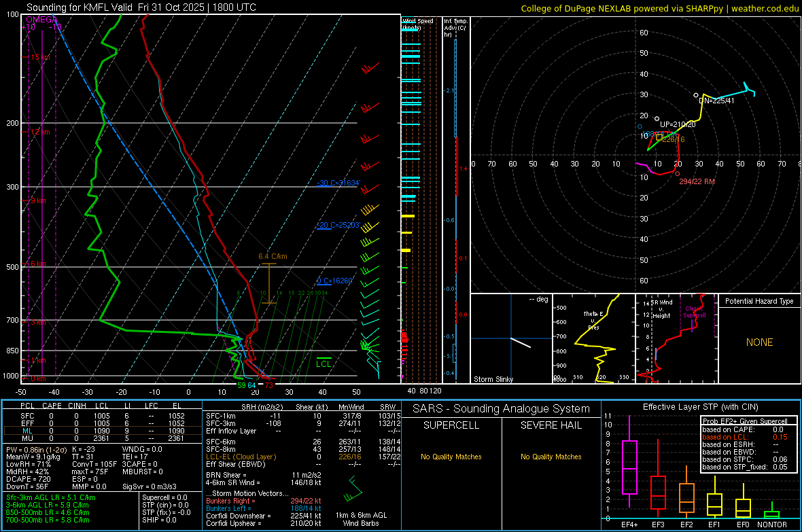Viewport: 802px width, 532px height.
Task: Select the LCL-EL (Cloud Layer) row
Action: (303, 457)
